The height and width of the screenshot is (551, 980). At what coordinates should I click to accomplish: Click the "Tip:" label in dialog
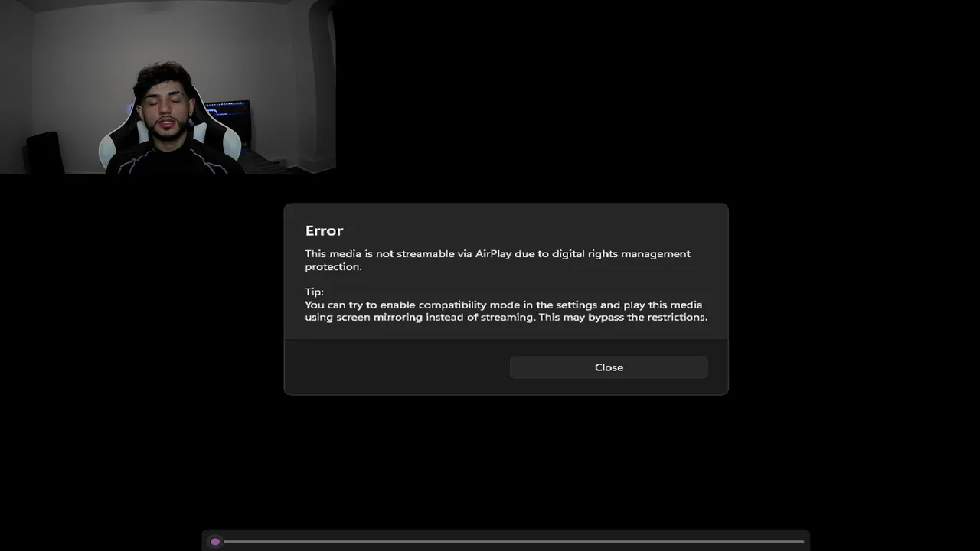coord(314,292)
